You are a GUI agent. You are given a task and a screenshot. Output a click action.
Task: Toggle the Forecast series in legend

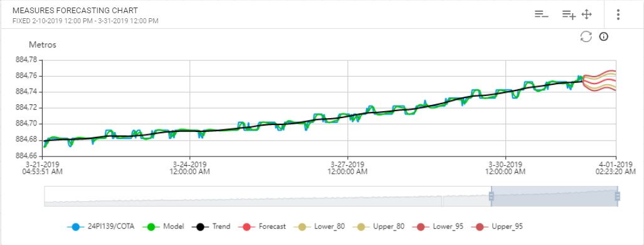coord(261,227)
